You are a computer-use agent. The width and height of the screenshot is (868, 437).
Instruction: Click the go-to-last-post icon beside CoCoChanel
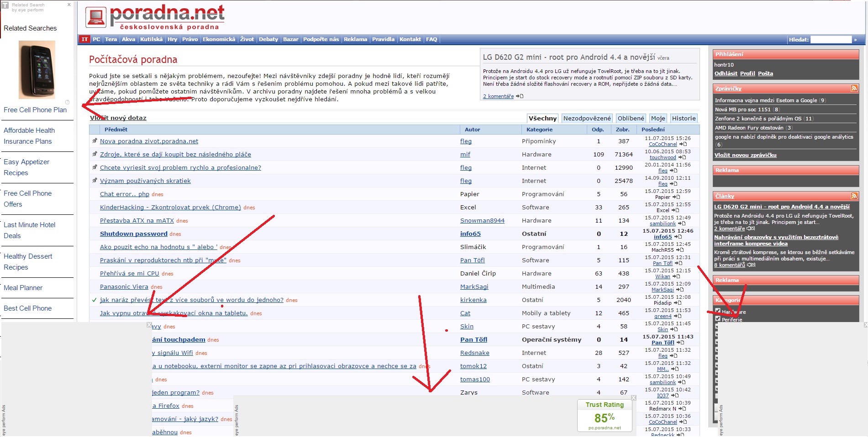(x=683, y=144)
